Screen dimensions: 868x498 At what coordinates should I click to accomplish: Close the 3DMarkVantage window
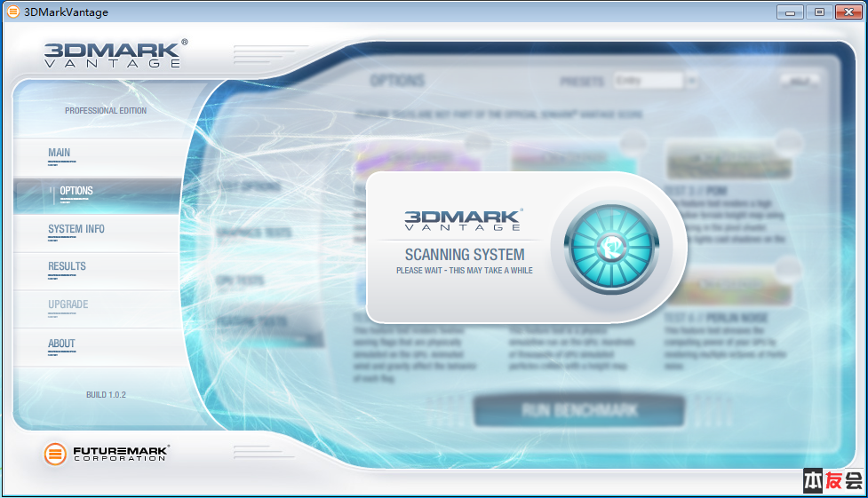848,12
